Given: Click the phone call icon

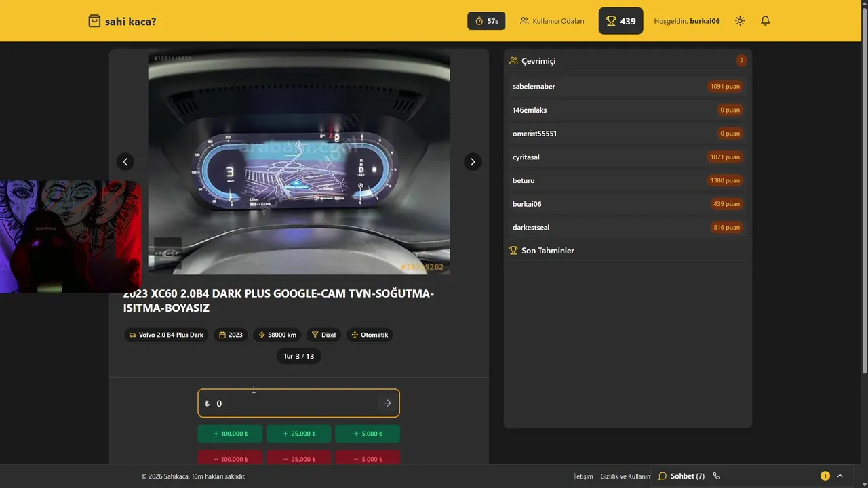Looking at the screenshot, I should (x=717, y=476).
